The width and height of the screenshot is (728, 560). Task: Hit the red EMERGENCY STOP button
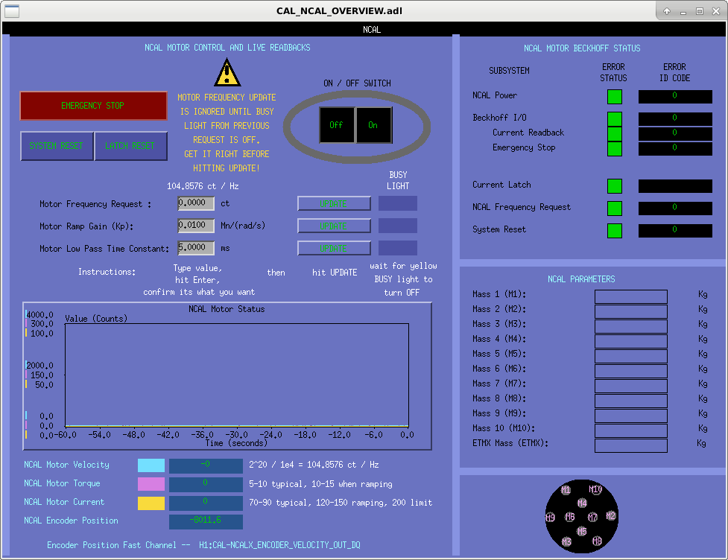click(x=93, y=106)
